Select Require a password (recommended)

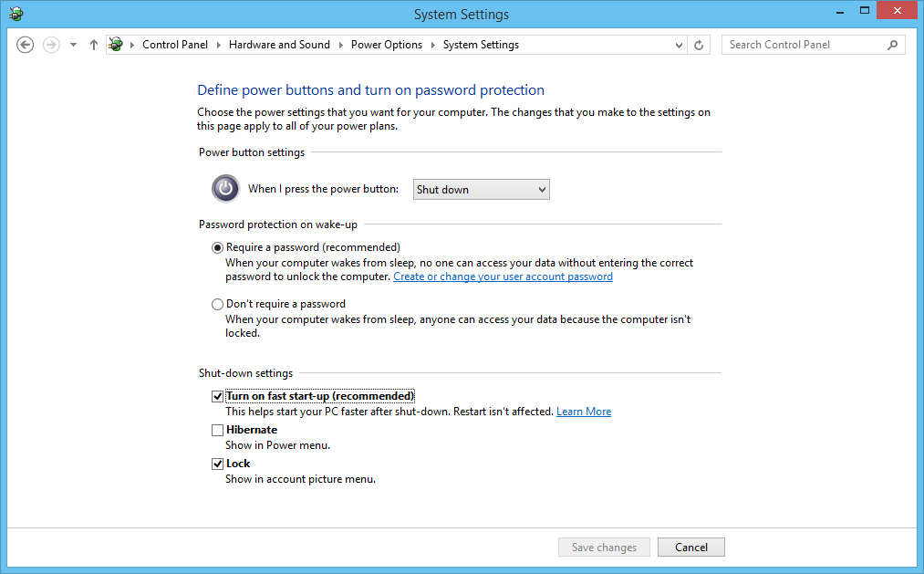217,247
